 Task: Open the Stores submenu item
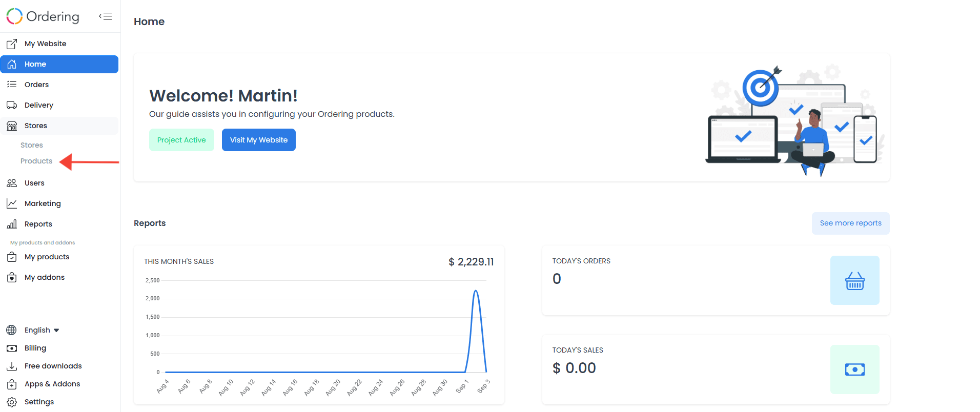[x=32, y=145]
